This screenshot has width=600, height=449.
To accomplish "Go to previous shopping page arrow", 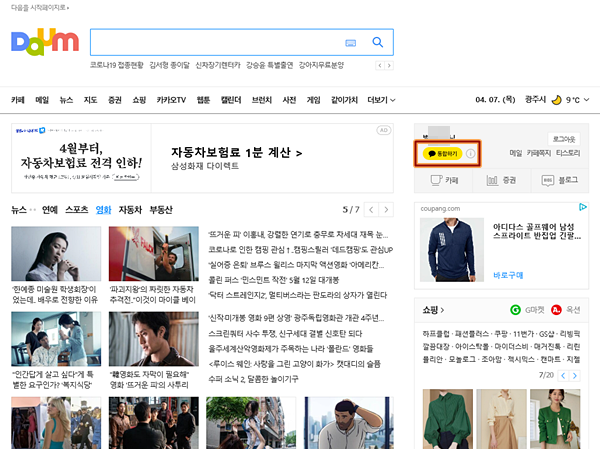I will 563,376.
